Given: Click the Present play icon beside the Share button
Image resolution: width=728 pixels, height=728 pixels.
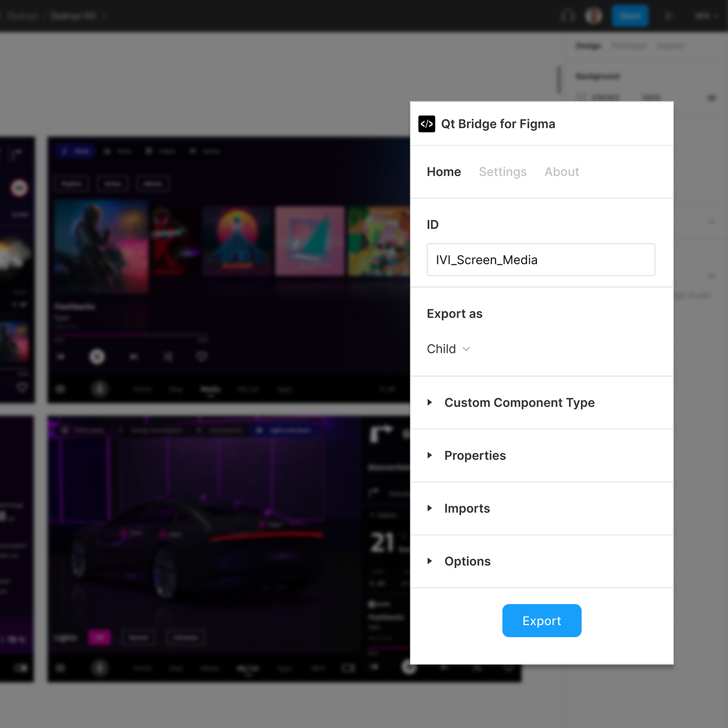Looking at the screenshot, I should click(668, 16).
